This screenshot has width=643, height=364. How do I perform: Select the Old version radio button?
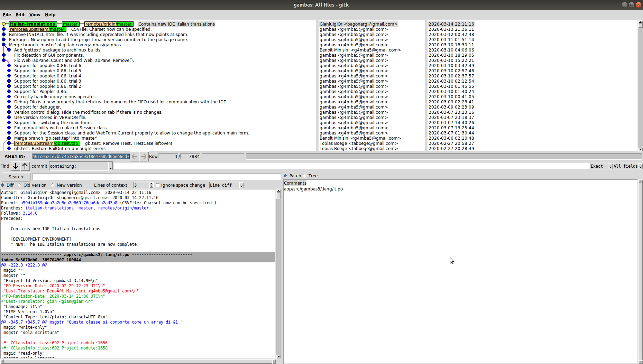(x=20, y=185)
